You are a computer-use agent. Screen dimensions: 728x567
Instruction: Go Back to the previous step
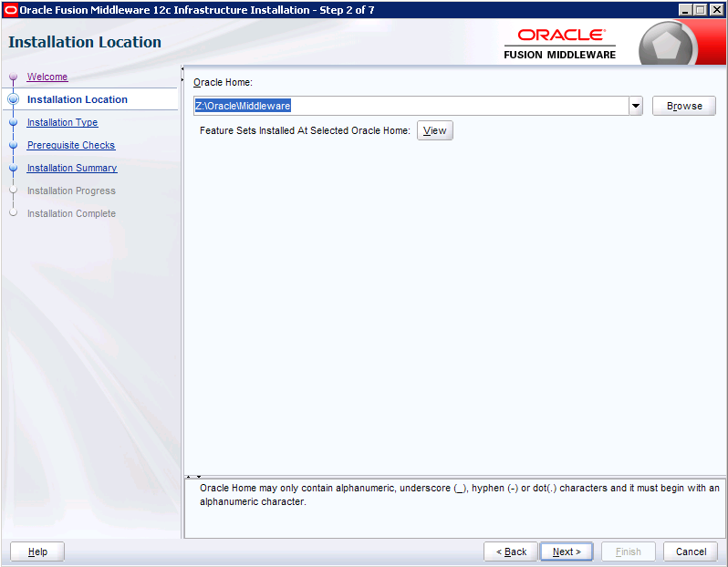511,552
